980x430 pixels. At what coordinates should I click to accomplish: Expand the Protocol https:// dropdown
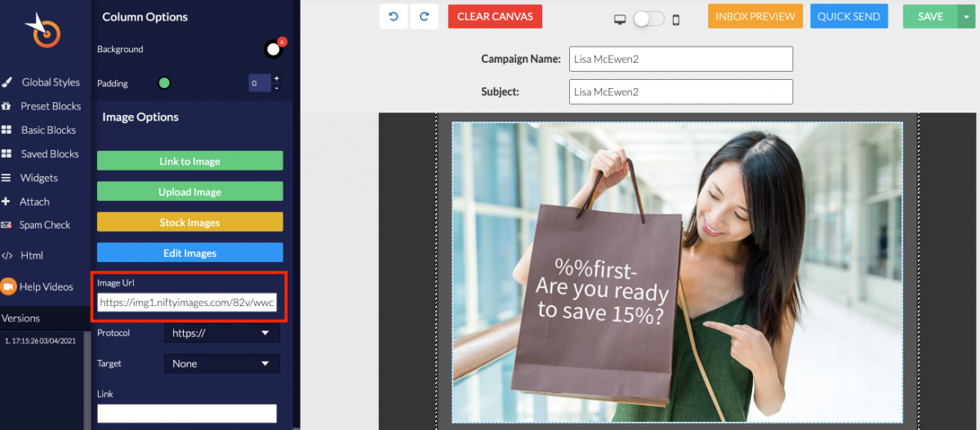click(x=221, y=333)
